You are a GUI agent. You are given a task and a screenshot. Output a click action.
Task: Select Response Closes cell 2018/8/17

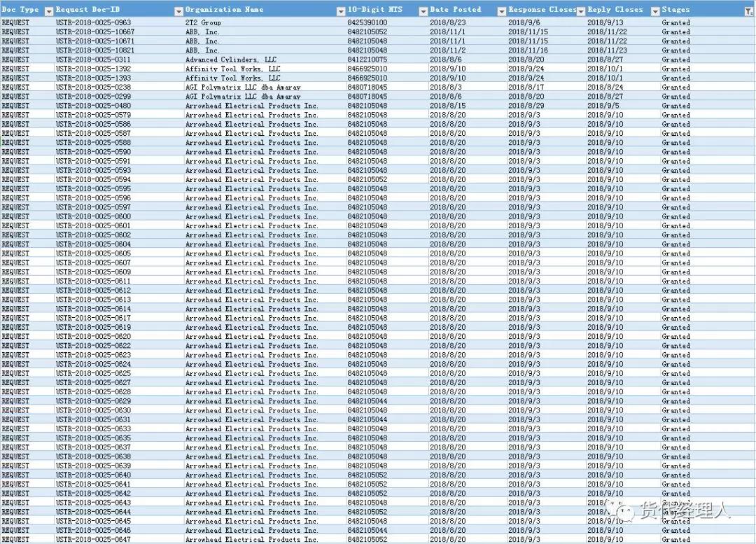[546, 88]
